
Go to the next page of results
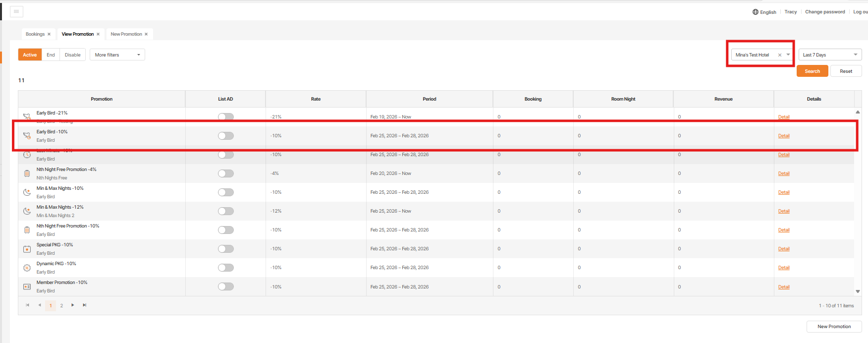tap(73, 305)
